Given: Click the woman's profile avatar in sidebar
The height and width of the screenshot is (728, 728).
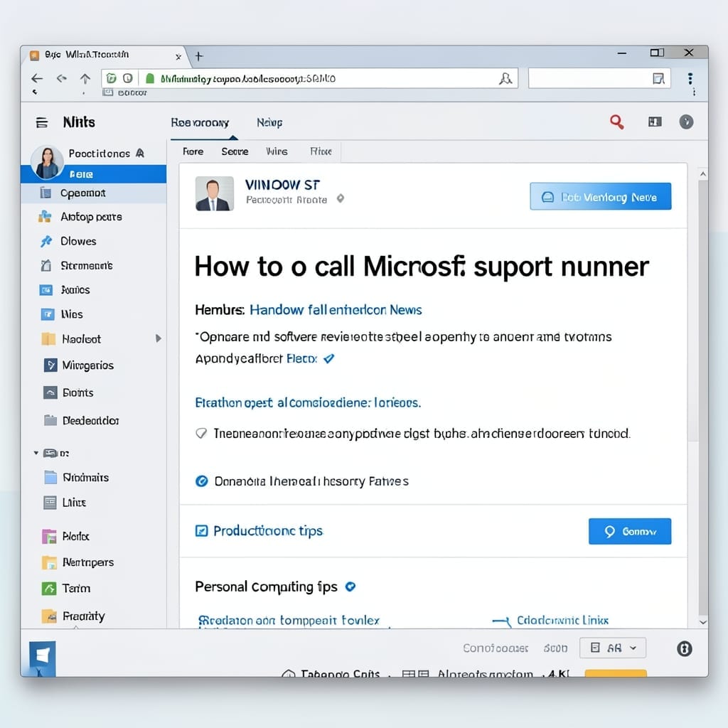Looking at the screenshot, I should click(47, 162).
